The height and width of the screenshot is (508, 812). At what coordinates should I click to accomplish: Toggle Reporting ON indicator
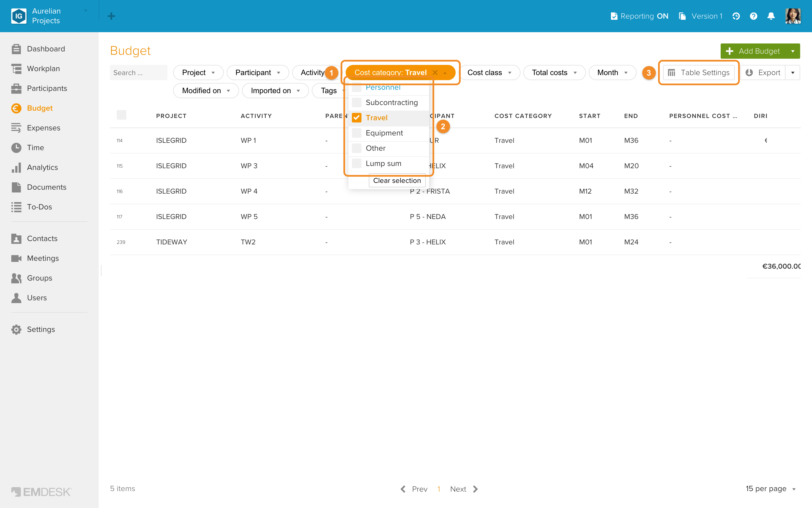639,16
